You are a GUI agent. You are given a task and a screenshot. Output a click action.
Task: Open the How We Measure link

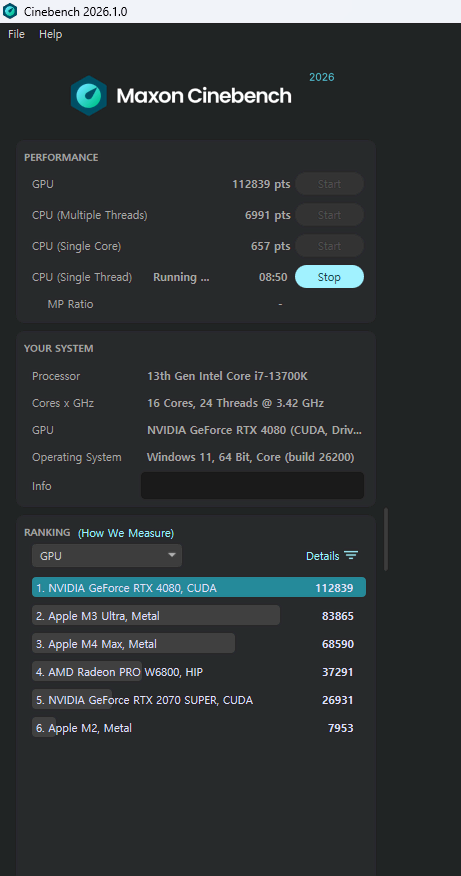(x=126, y=533)
